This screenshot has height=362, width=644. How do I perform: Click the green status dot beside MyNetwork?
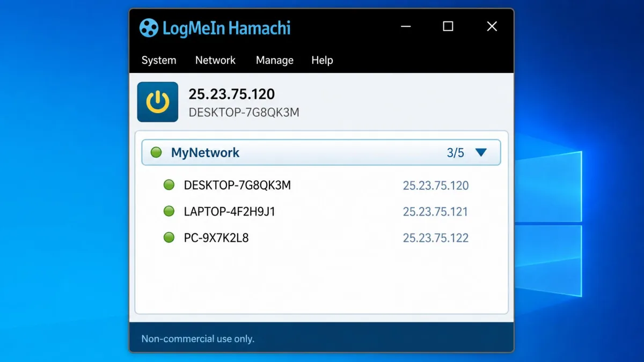pyautogui.click(x=156, y=152)
